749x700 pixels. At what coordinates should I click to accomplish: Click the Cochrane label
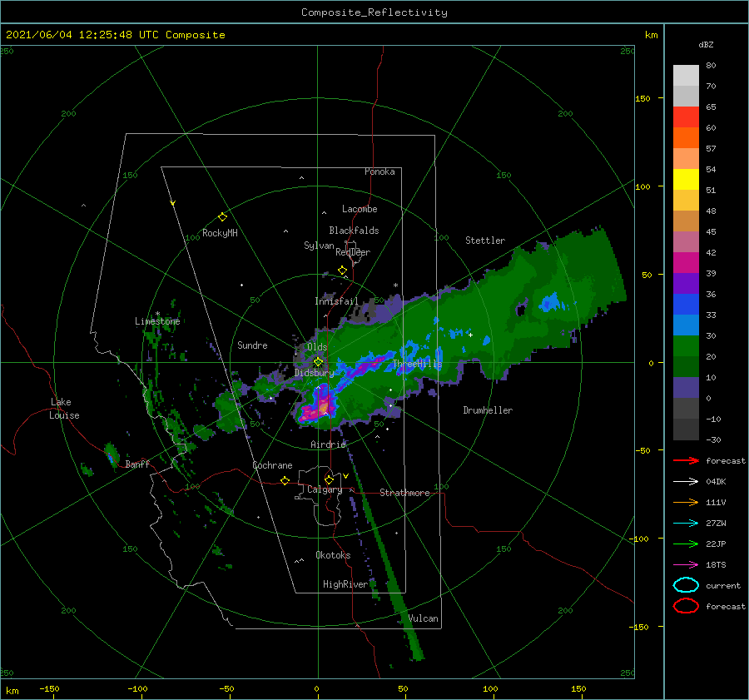point(272,465)
